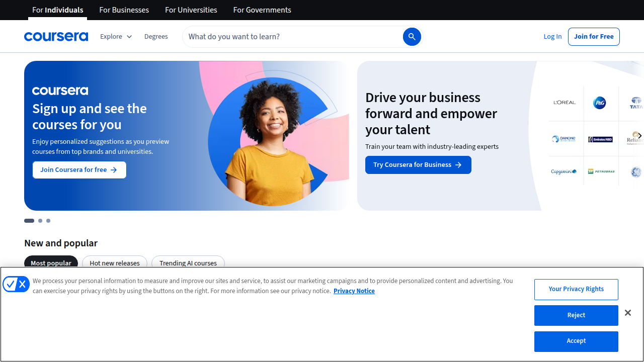Screen dimensions: 644x362
Task: Click the blue search magnifier icon
Action: (412, 37)
